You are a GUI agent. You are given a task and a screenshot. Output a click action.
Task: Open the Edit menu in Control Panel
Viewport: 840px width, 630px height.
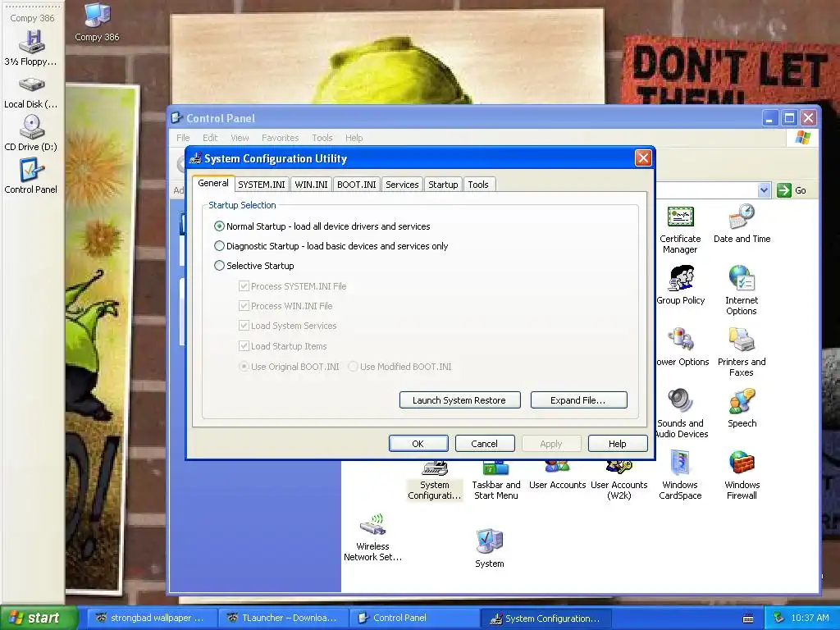click(x=210, y=138)
